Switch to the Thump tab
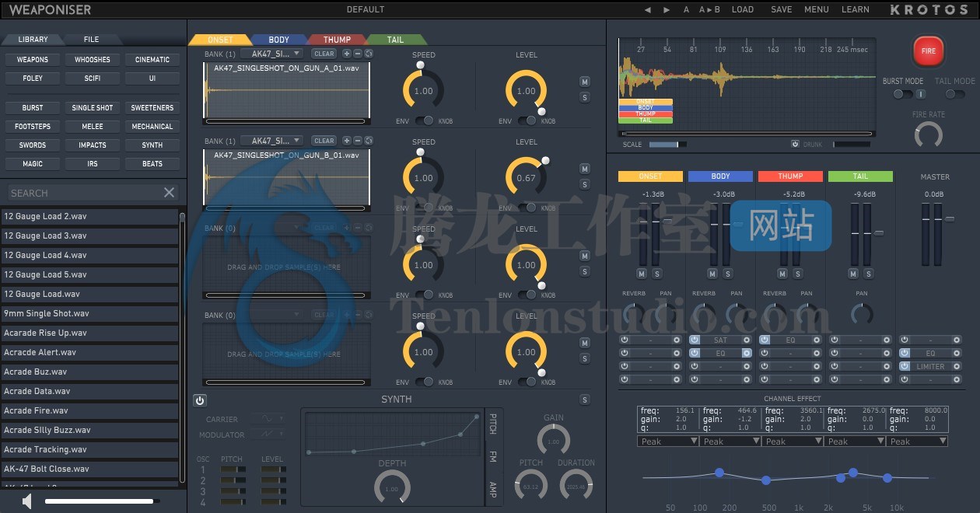 pyautogui.click(x=337, y=40)
